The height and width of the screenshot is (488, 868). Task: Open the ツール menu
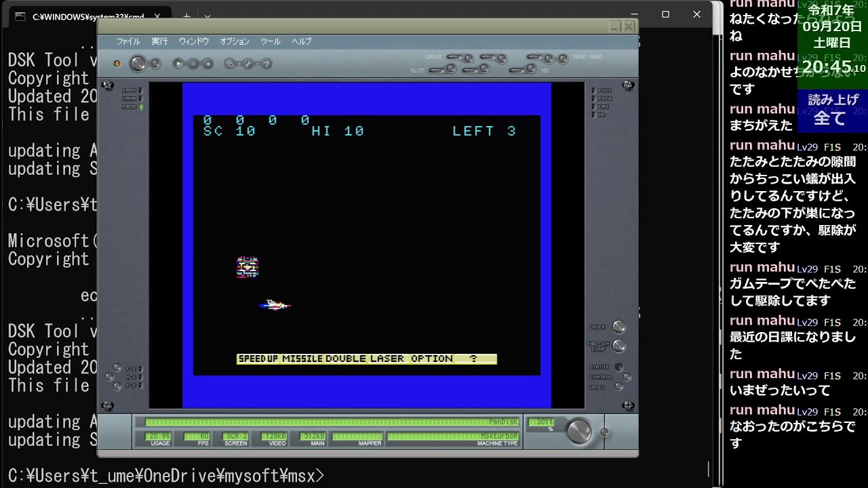coord(270,41)
